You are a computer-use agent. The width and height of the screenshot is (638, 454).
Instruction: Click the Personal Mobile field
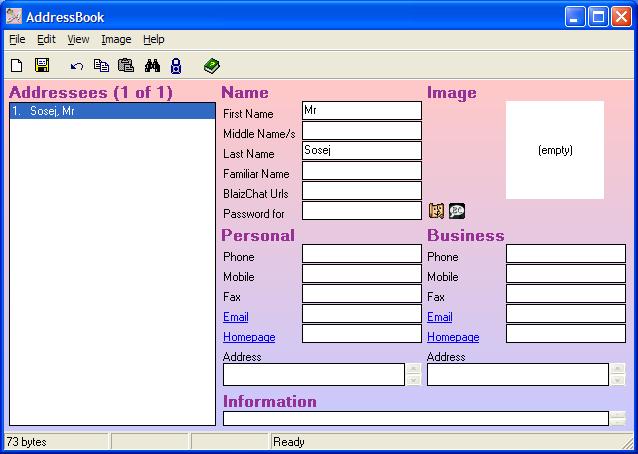tap(362, 273)
